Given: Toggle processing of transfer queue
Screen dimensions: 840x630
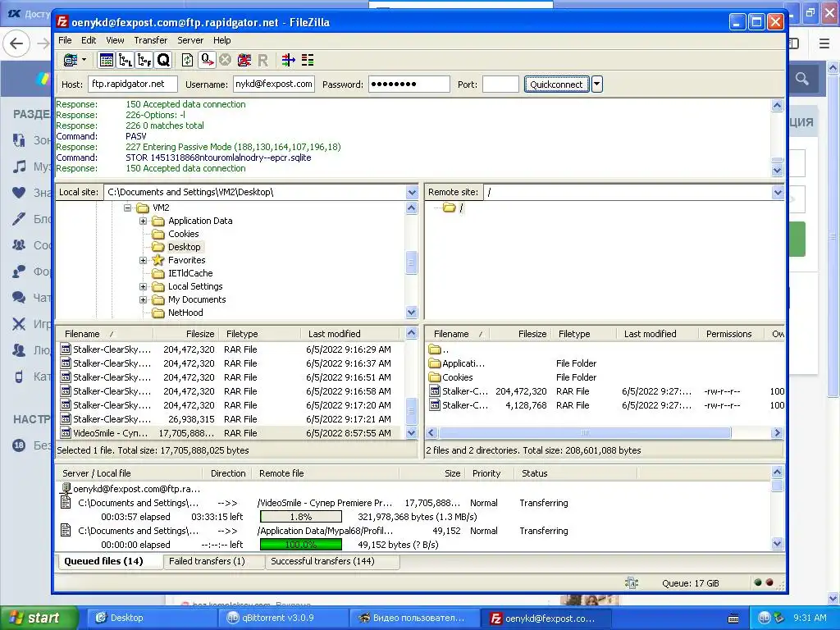Looking at the screenshot, I should tap(207, 60).
